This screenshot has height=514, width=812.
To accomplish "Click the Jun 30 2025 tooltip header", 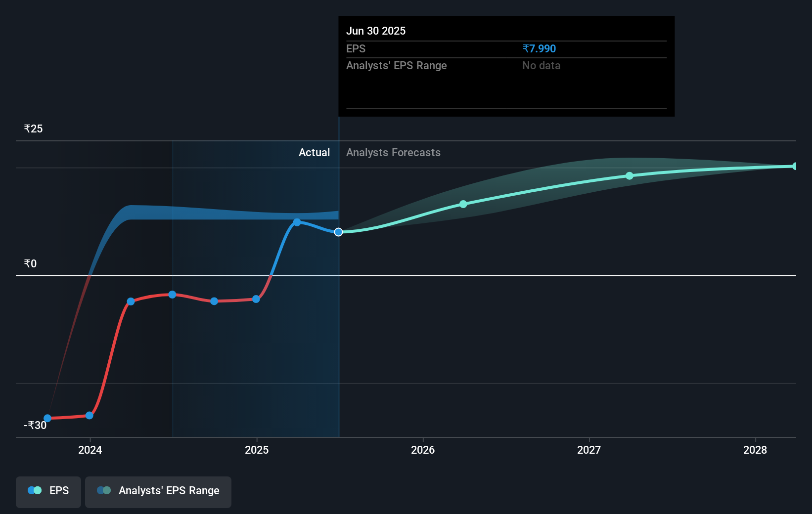I will click(376, 31).
